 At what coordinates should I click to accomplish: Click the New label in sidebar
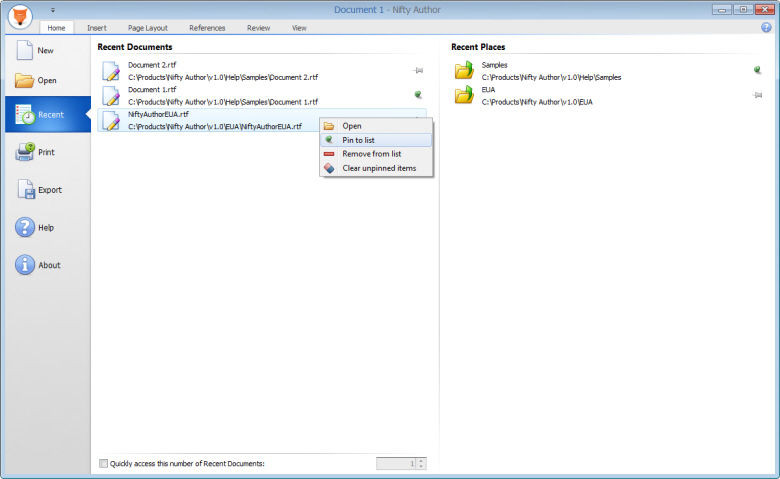(x=45, y=51)
